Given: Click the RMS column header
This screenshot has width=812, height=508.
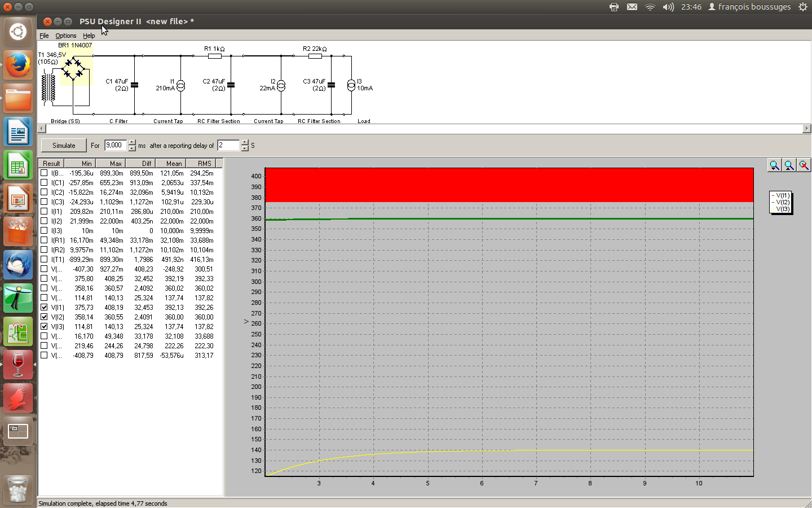Looking at the screenshot, I should point(204,164).
